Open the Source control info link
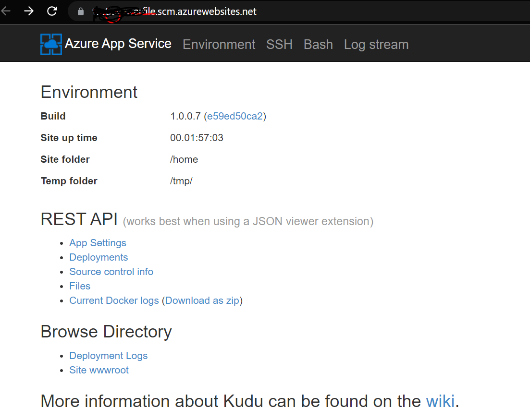 [x=111, y=272]
